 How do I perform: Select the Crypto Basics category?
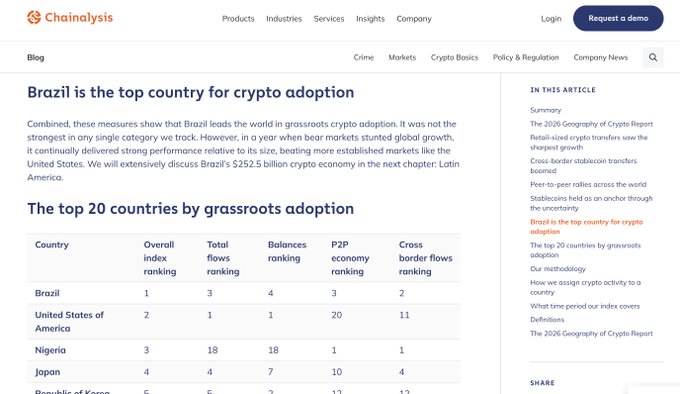pyautogui.click(x=454, y=57)
